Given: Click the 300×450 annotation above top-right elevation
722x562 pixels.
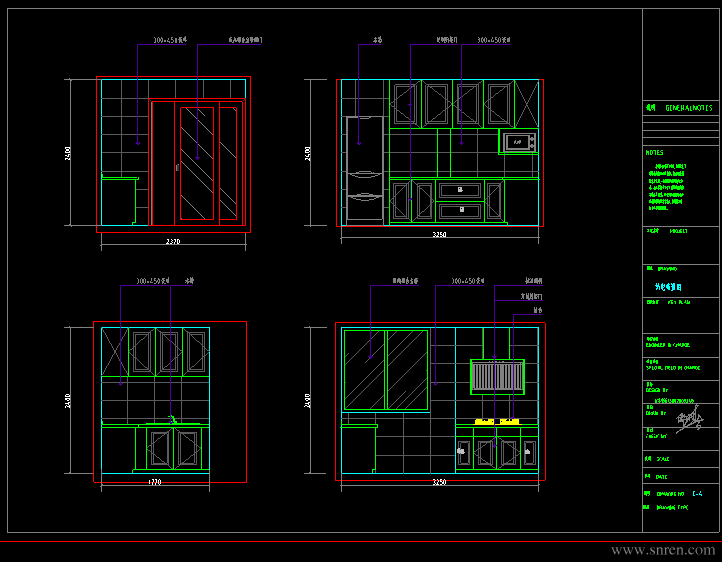Looking at the screenshot, I should pos(494,40).
